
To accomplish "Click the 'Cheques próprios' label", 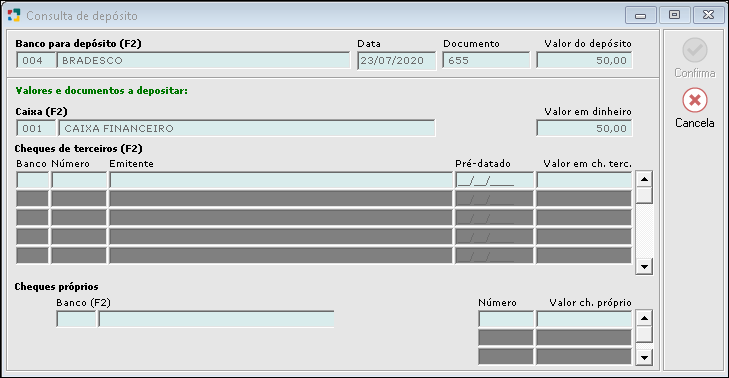I will (56, 286).
